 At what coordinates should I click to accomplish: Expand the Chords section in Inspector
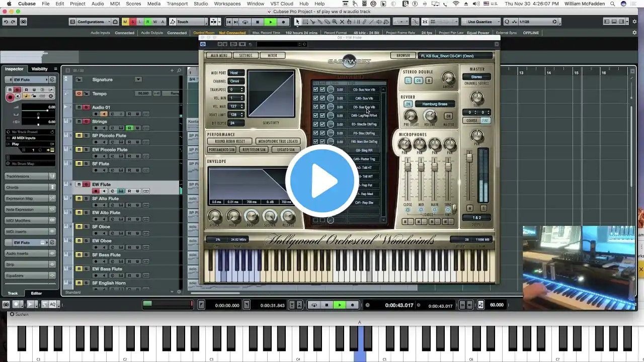(30, 187)
